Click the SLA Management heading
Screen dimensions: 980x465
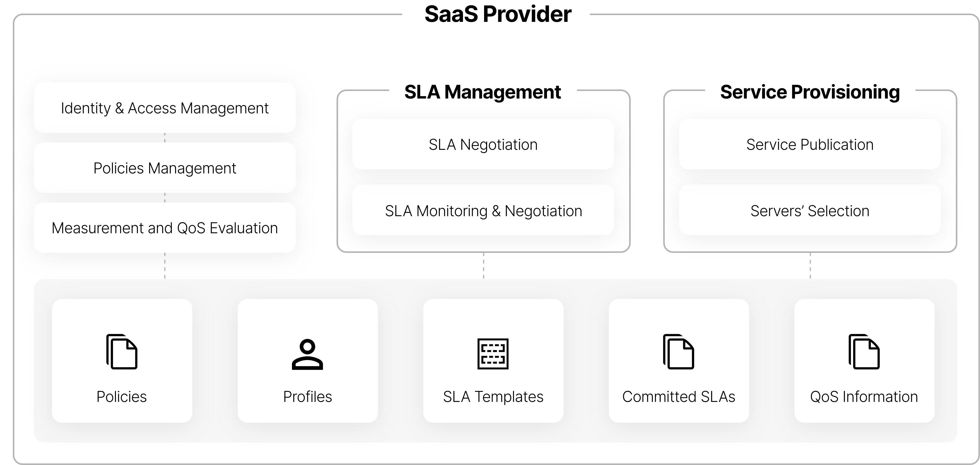482,92
